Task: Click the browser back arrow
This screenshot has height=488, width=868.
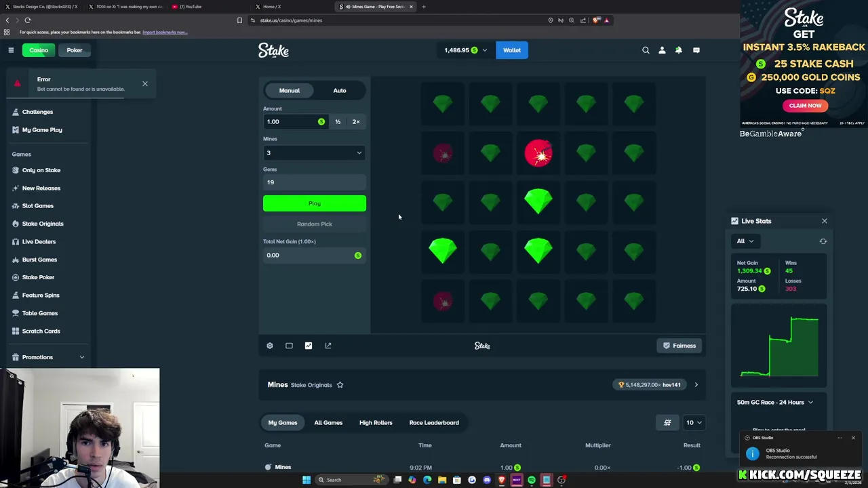Action: [7, 20]
